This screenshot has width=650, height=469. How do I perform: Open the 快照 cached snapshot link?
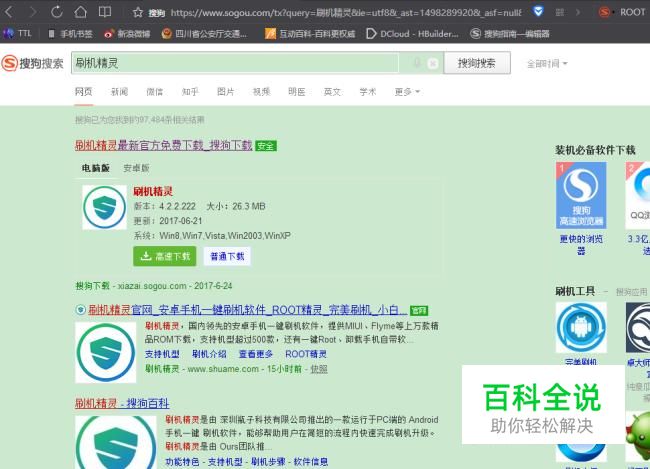tap(319, 369)
